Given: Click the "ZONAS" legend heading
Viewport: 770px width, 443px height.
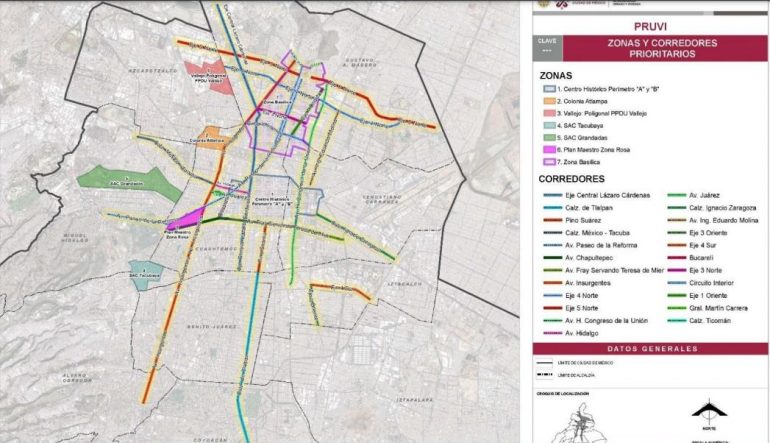Looking at the screenshot, I should coord(555,76).
